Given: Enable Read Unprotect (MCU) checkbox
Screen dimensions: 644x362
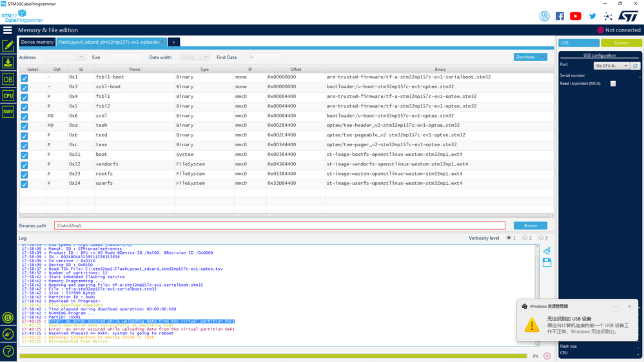Looking at the screenshot, I should coord(613,83).
